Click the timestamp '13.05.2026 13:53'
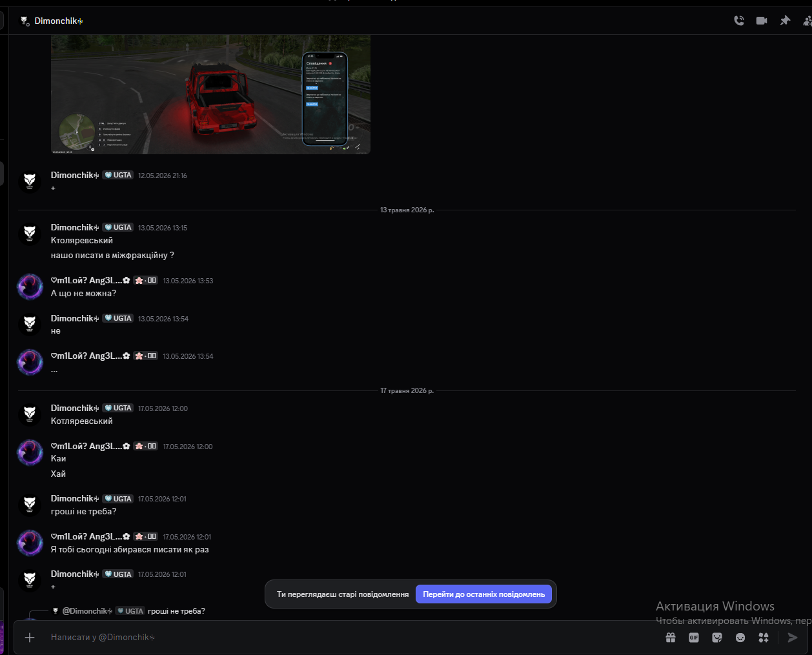Screen dimensions: 812x655 click(x=188, y=281)
